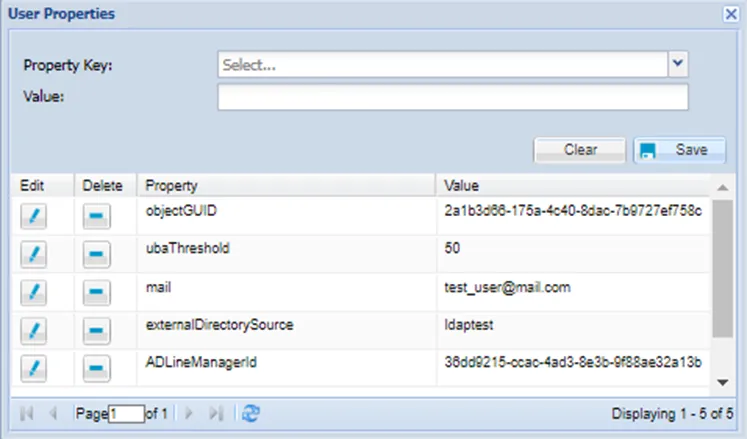Refresh the properties grid

[251, 413]
